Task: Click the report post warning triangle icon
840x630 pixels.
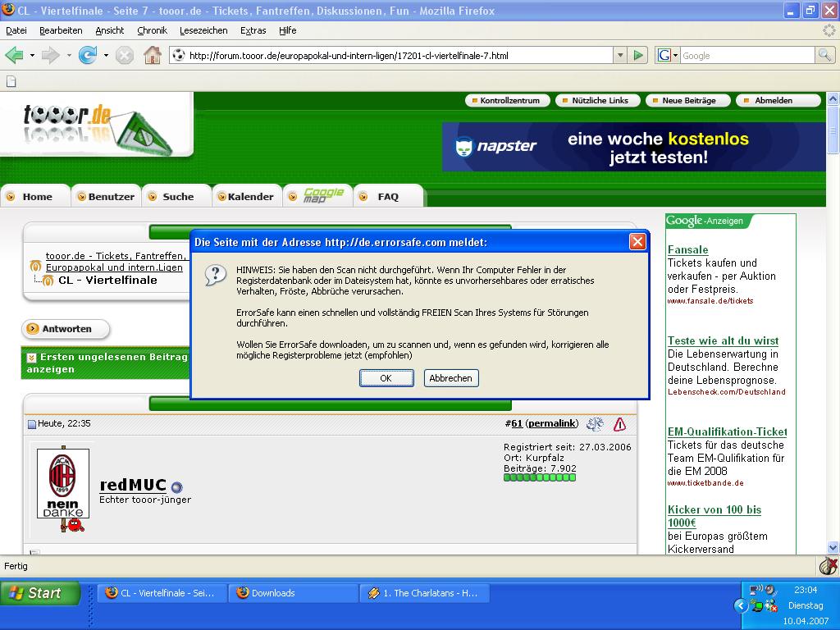Action: pos(619,424)
